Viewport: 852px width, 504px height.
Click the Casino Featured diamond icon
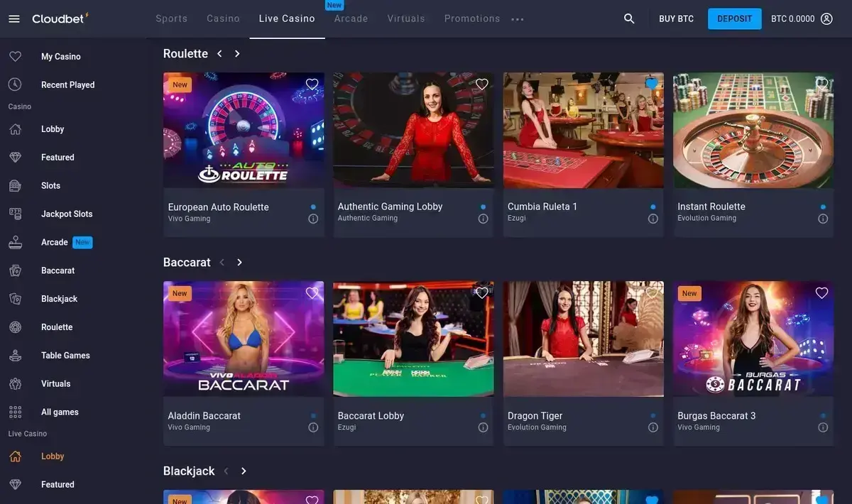(15, 158)
